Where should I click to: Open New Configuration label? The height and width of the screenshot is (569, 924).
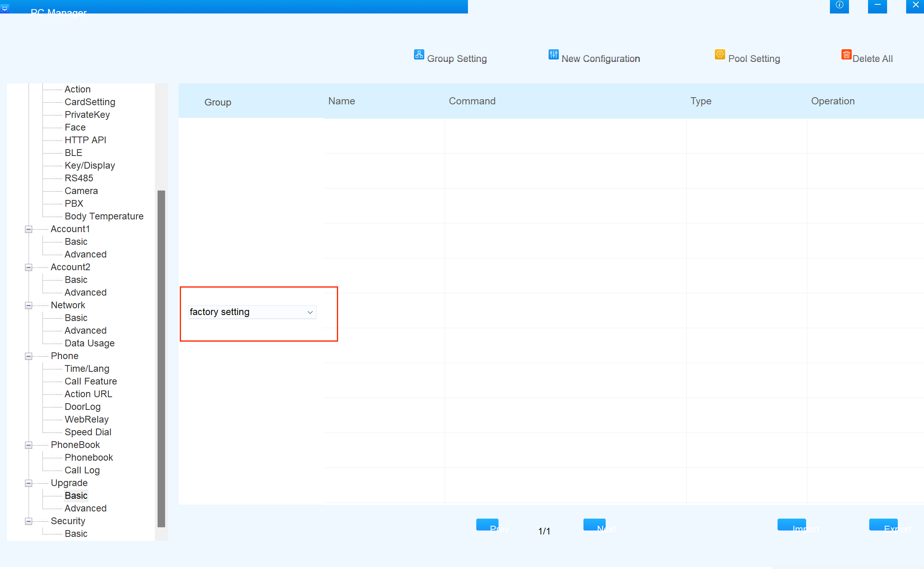(x=601, y=59)
